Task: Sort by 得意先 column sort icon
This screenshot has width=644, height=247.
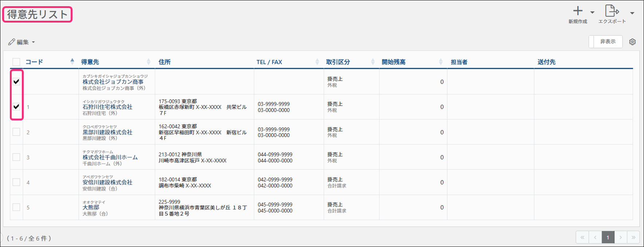Action: coord(148,62)
